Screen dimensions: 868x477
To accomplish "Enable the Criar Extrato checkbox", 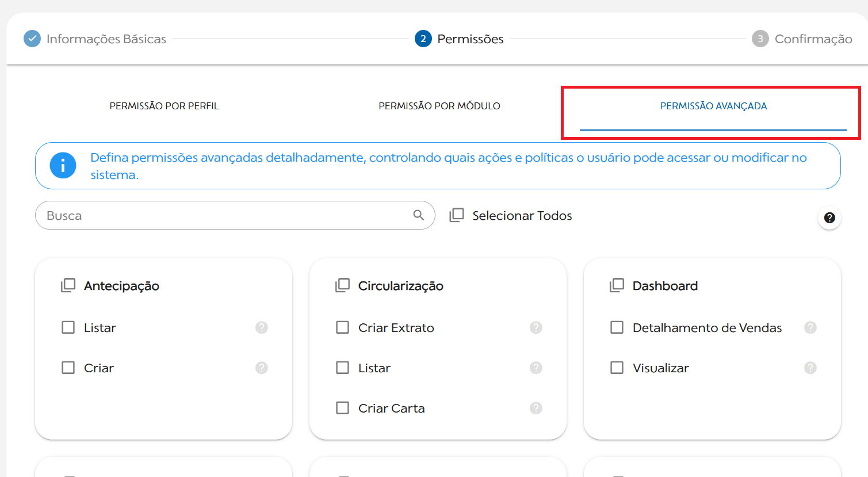I will click(x=343, y=327).
